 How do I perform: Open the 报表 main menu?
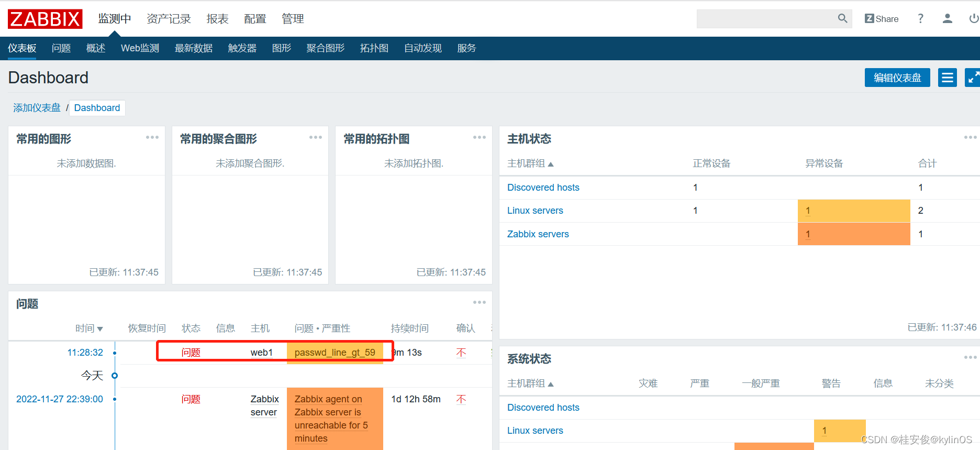[x=218, y=19]
